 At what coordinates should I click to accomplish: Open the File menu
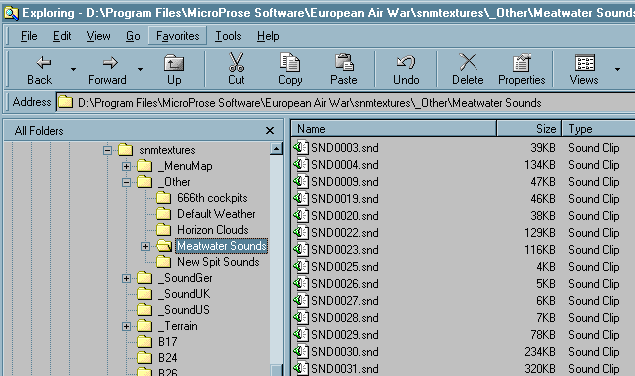click(29, 36)
